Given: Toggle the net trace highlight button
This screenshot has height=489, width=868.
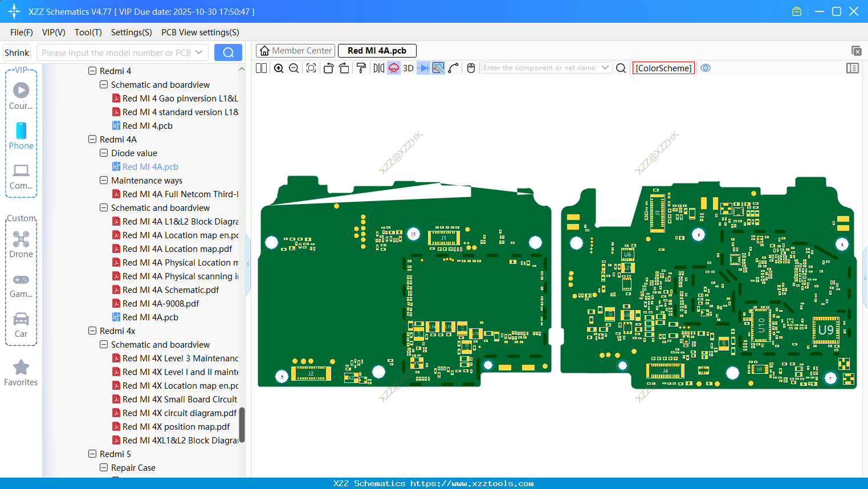Looking at the screenshot, I should point(438,68).
